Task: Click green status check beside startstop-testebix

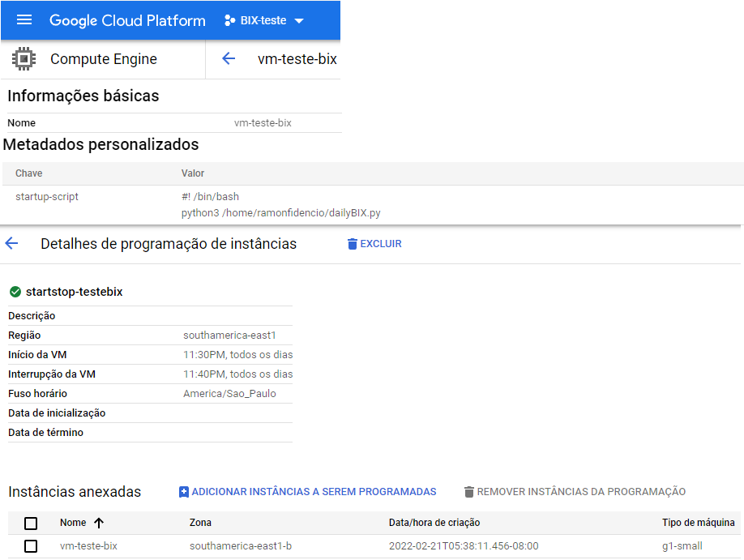Action: tap(15, 292)
